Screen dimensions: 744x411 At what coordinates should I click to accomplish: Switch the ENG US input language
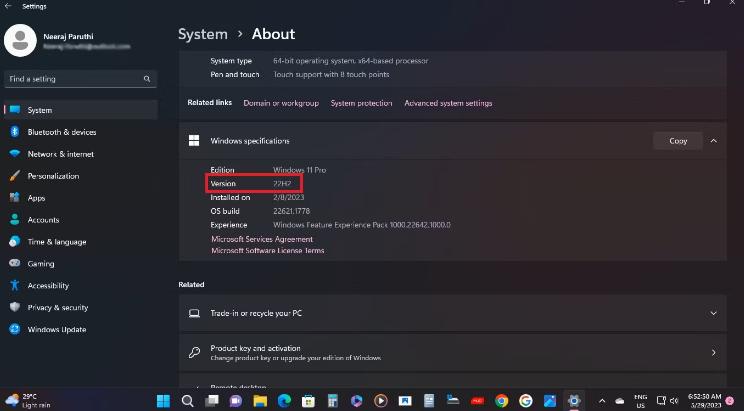[641, 401]
